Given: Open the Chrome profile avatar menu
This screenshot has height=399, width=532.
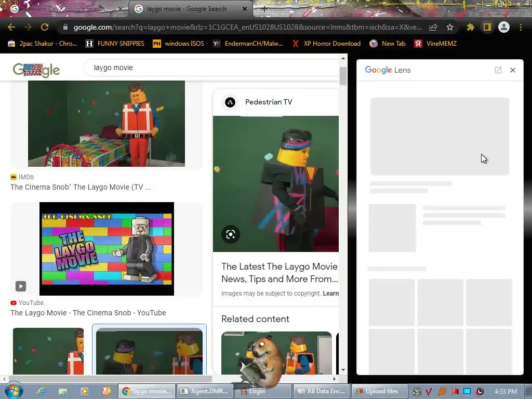Looking at the screenshot, I should 504,27.
